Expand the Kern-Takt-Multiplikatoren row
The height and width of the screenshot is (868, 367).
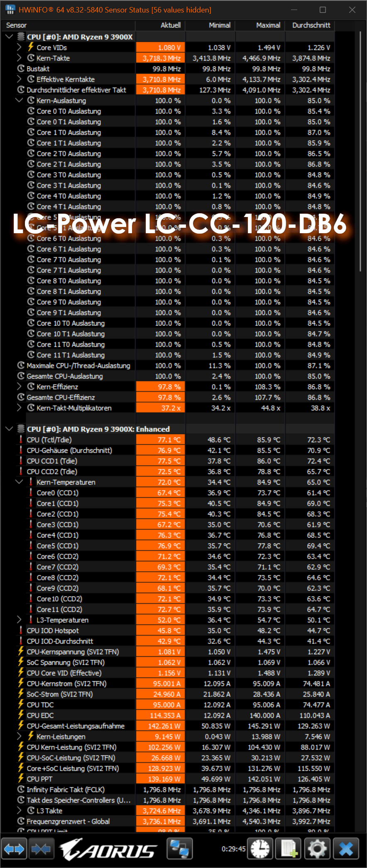(x=19, y=408)
